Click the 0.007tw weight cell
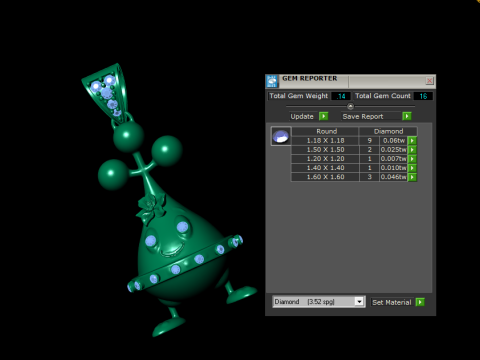This screenshot has width=480, height=360. (x=394, y=159)
